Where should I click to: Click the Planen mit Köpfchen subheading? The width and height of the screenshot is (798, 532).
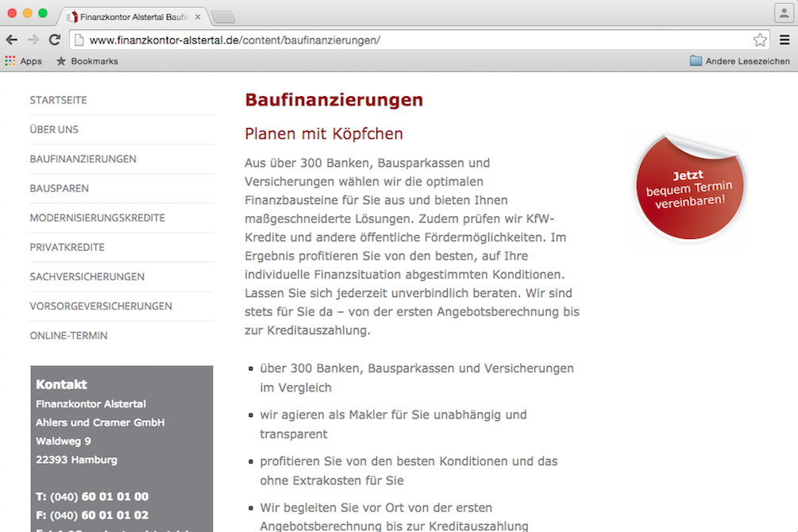click(x=324, y=134)
